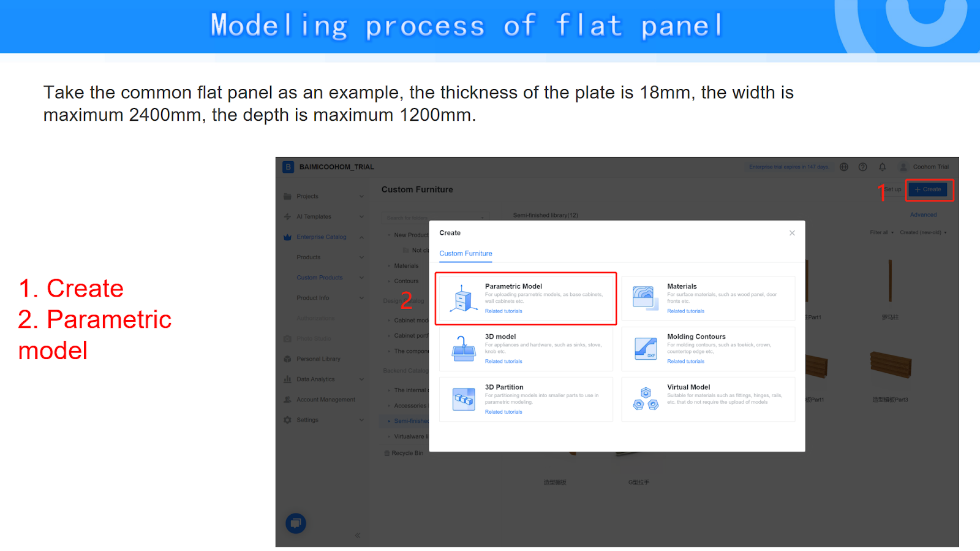Viewport: 980px width, 551px height.
Task: Open Related tutorials link under Materials
Action: 685,311
